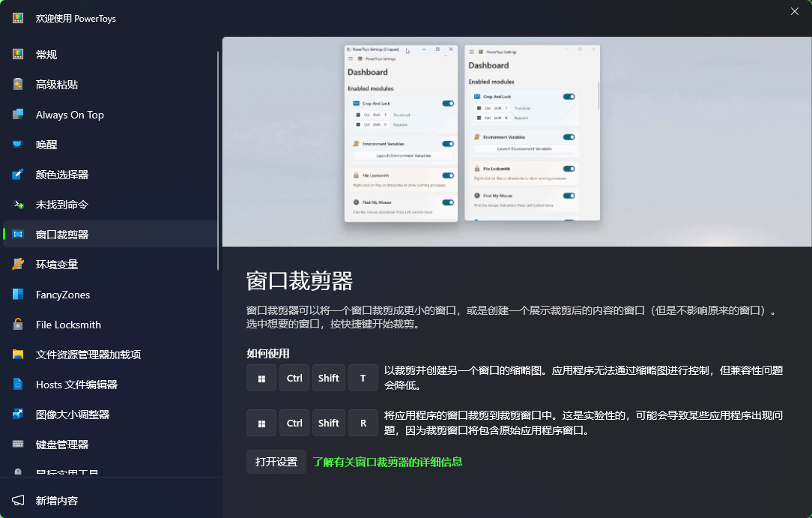Click the sidebar vertical scrollbar

point(218,160)
